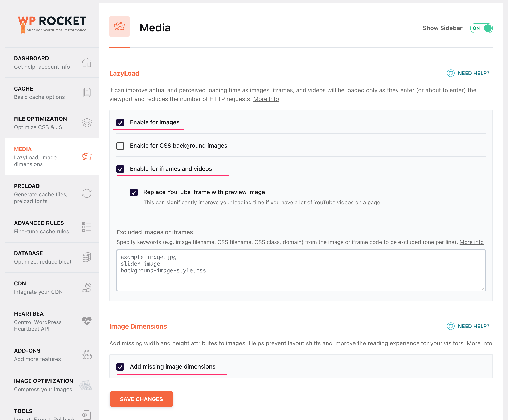The image size is (508, 420).
Task: Uncheck Enable for images checkbox
Action: pyautogui.click(x=120, y=122)
